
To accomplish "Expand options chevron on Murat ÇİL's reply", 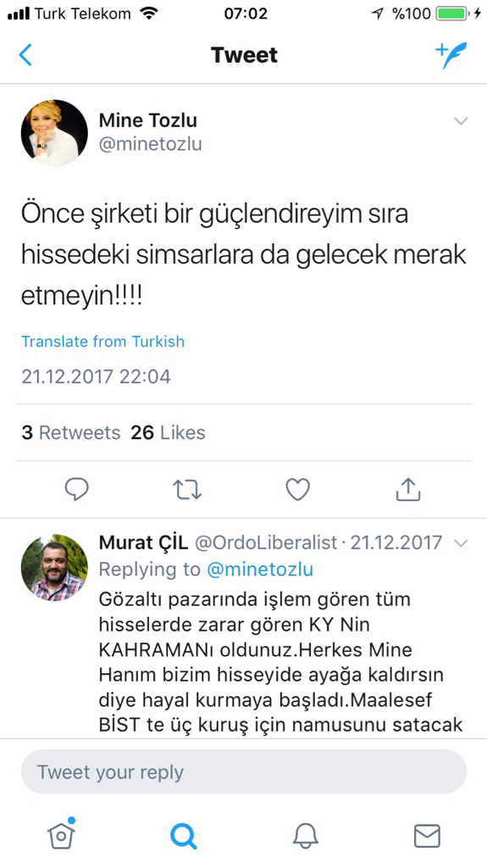I will click(x=461, y=543).
